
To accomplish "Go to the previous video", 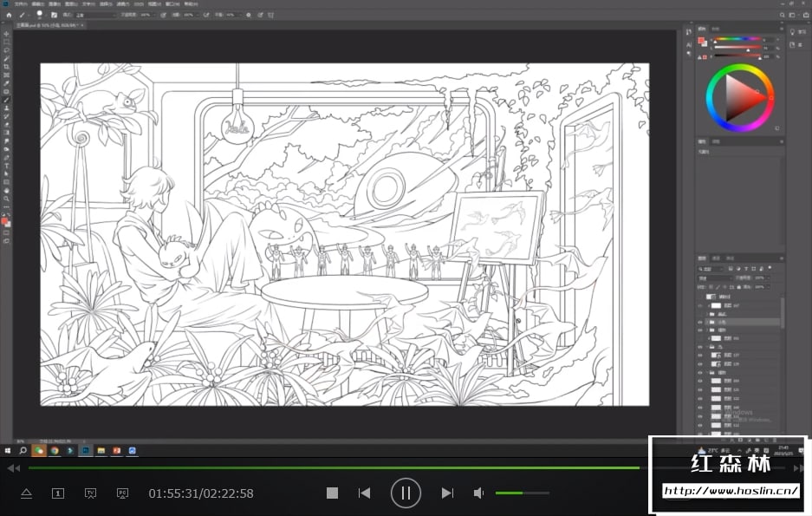I will tap(364, 493).
